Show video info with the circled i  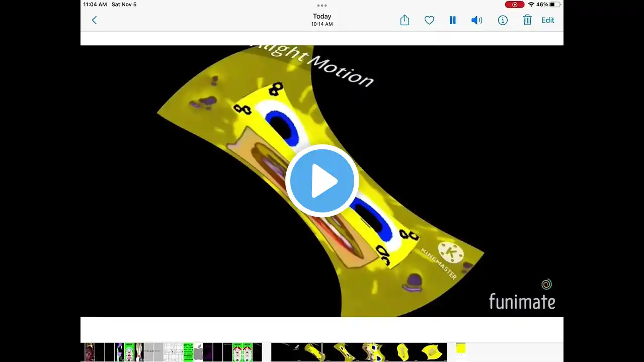(503, 20)
